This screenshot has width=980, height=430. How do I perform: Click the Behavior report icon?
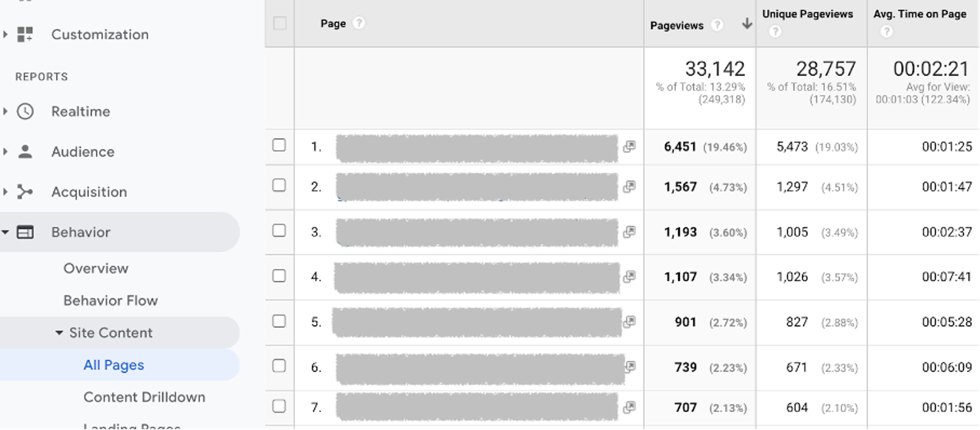point(25,232)
